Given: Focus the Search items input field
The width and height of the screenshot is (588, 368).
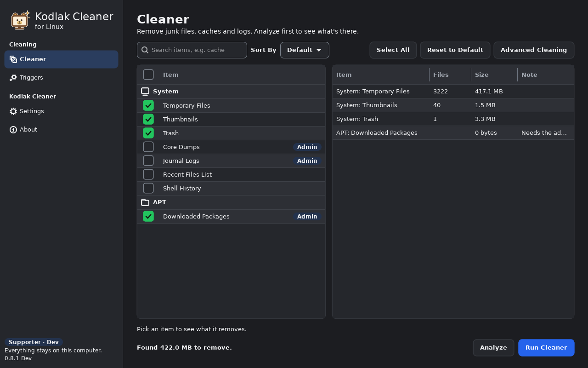Looking at the screenshot, I should 192,50.
